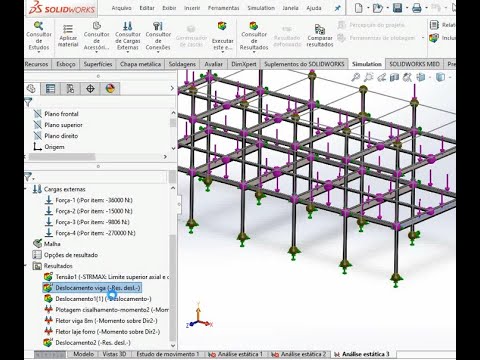Open dropdown arrow beside New icon
Image resolution: width=480 pixels, height=360 pixels.
tap(368, 8)
